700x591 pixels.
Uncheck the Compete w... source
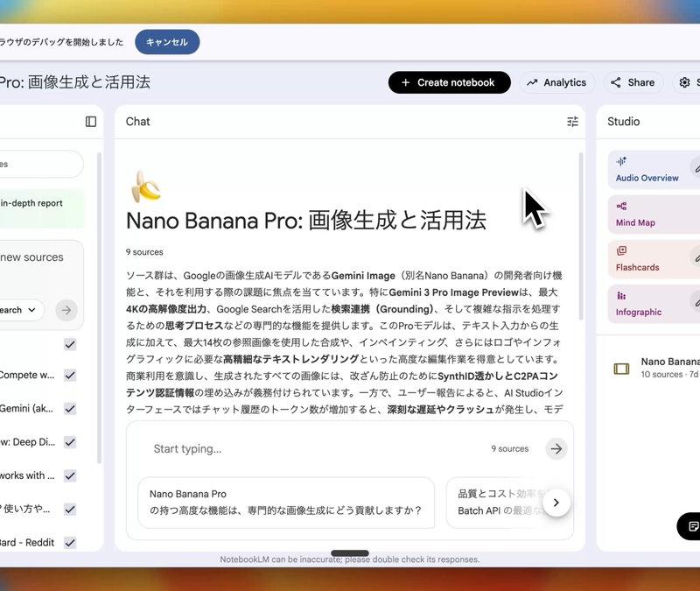point(70,376)
